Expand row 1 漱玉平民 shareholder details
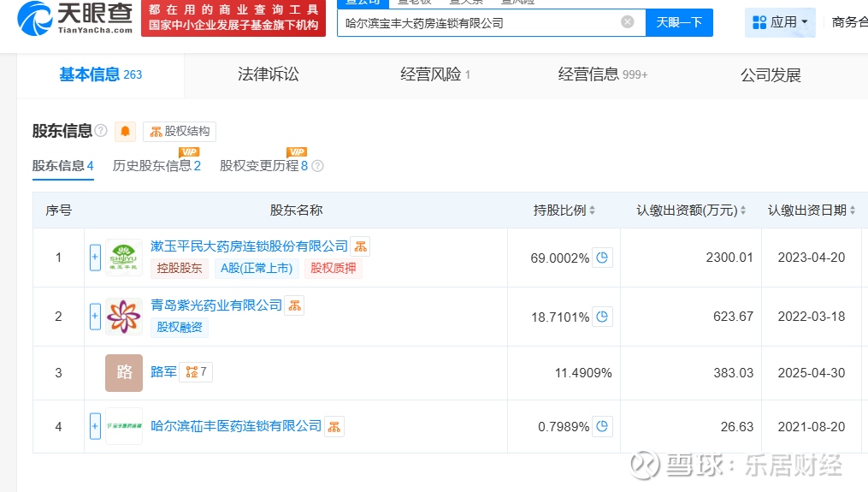868x492 pixels. point(95,258)
